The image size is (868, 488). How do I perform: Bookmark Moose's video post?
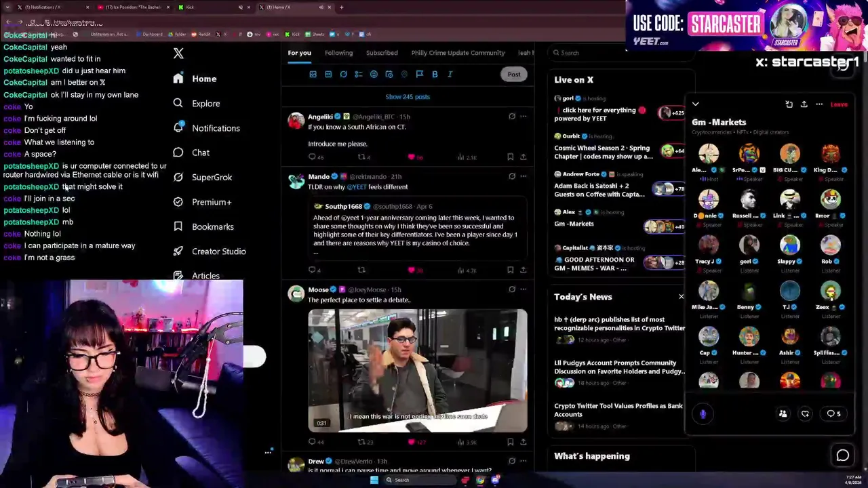click(x=510, y=442)
